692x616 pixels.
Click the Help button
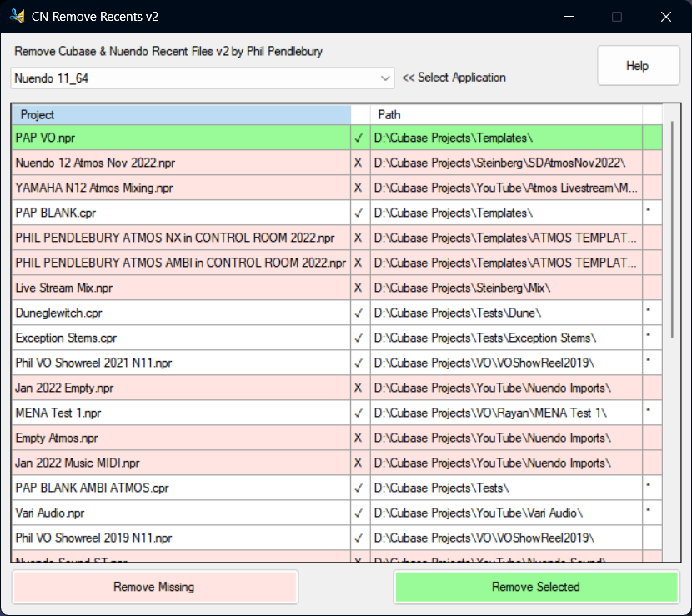coord(638,66)
